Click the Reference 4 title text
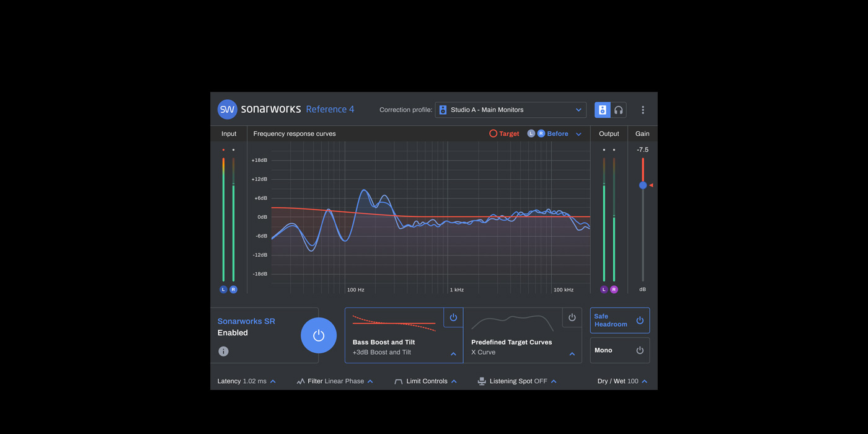The image size is (868, 434). pyautogui.click(x=330, y=109)
